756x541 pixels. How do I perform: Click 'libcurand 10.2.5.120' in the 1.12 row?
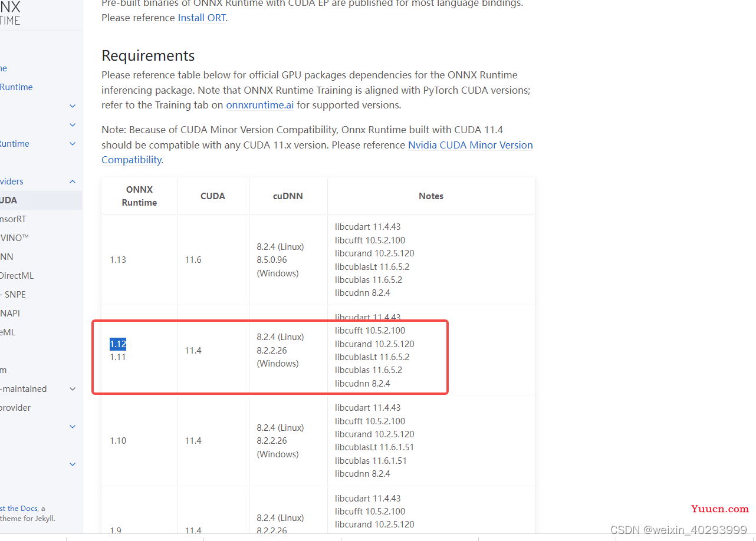coord(374,344)
